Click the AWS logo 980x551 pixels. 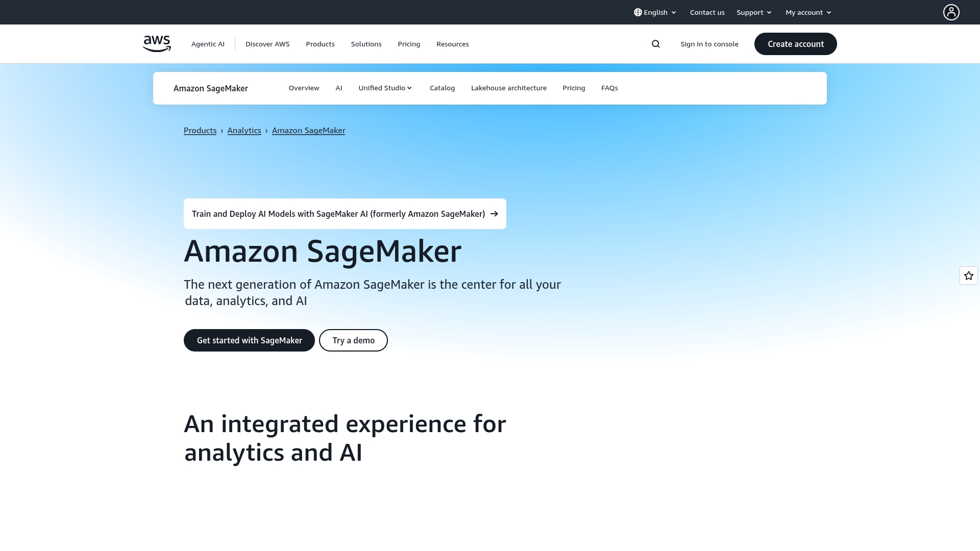[x=157, y=44]
